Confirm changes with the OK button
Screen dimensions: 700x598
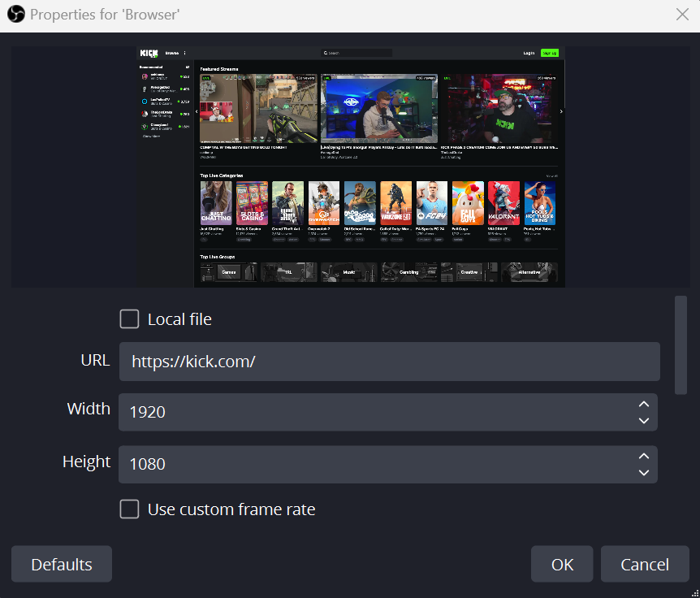coord(561,563)
